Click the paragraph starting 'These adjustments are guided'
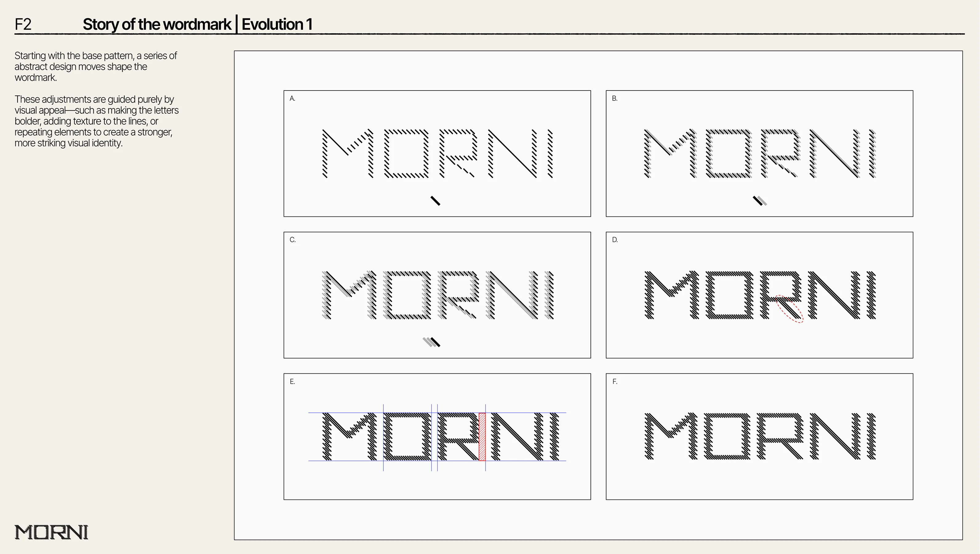Screen dimensions: 980x554 (x=96, y=121)
